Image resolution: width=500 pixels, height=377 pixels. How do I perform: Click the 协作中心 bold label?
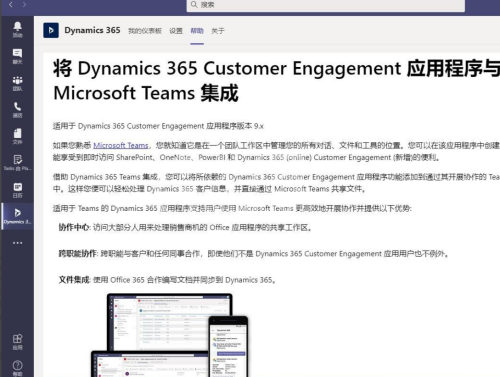(x=74, y=227)
